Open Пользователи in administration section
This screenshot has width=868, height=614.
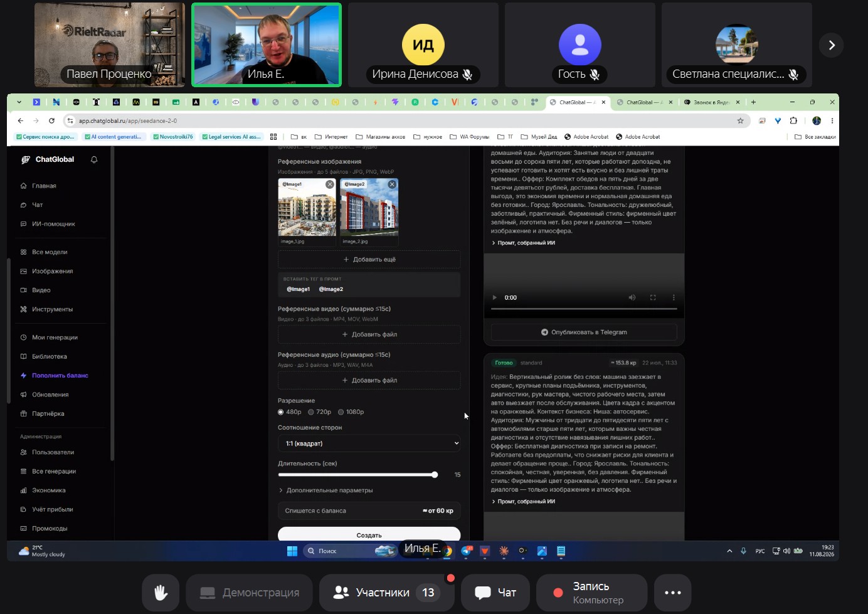coord(53,452)
